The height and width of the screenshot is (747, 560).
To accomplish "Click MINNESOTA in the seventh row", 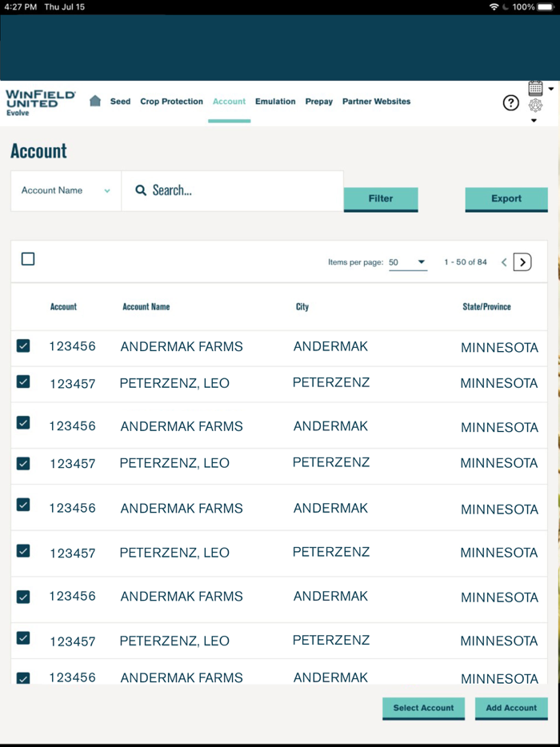I will coord(499,597).
